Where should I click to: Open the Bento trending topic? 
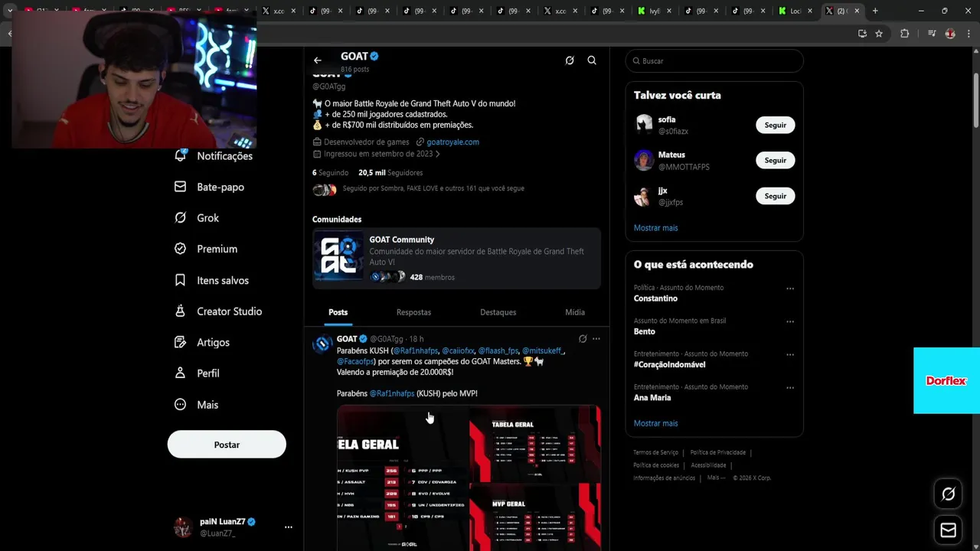click(644, 331)
